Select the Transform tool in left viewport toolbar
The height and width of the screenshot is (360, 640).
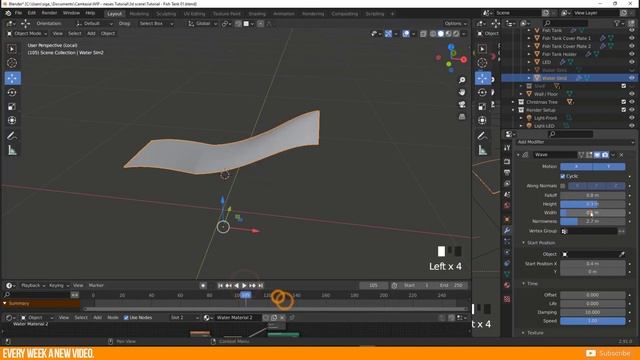pyautogui.click(x=12, y=120)
